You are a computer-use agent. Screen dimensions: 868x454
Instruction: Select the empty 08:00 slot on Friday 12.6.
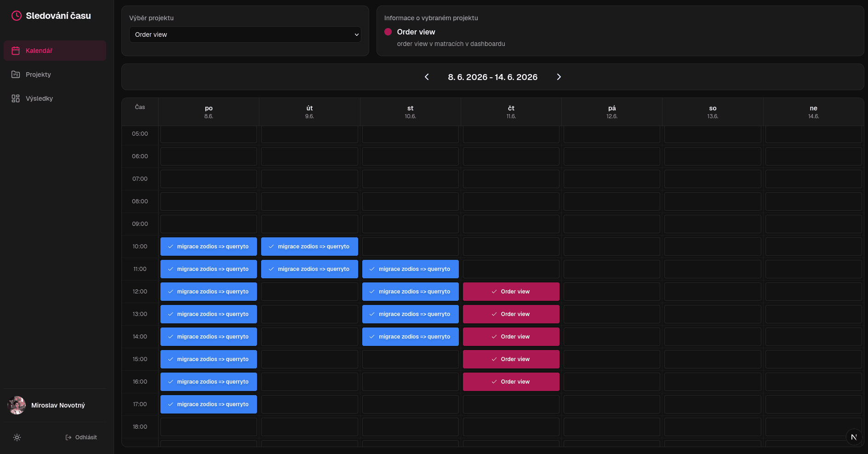[x=612, y=201]
